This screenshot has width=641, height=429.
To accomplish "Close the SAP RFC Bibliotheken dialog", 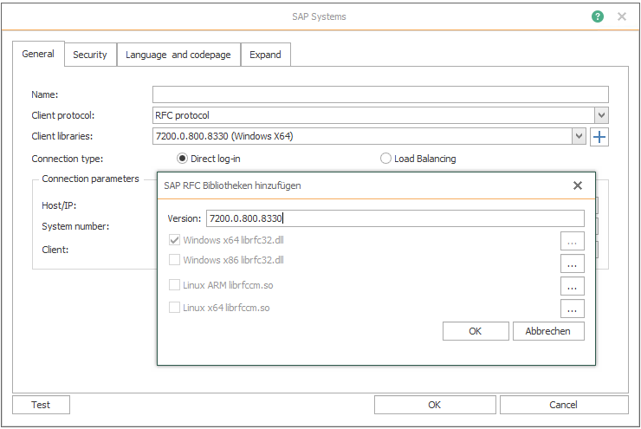I will pos(577,185).
